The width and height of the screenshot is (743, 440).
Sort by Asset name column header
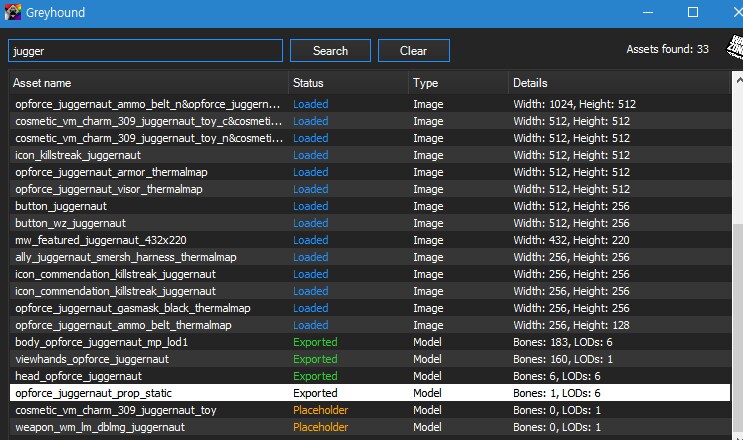[149, 83]
